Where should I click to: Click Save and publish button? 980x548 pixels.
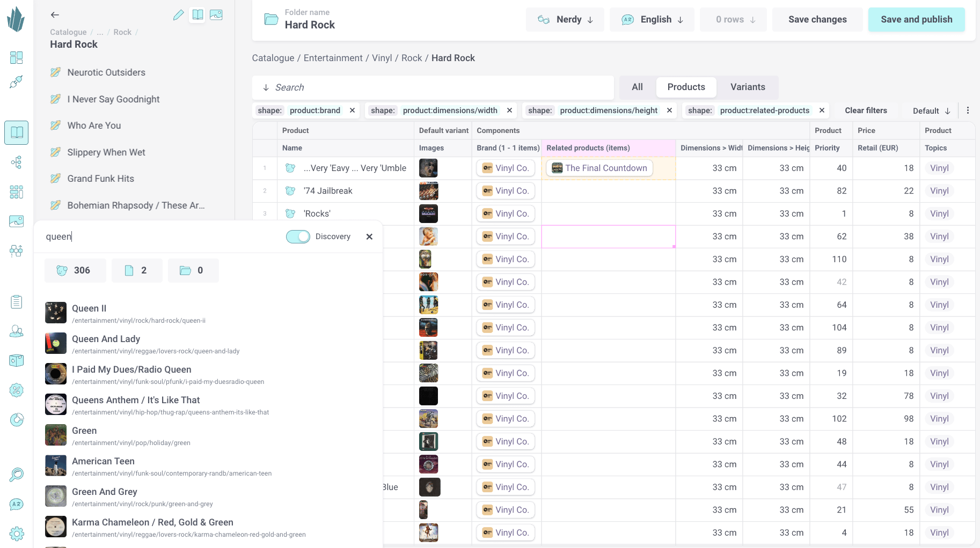(x=916, y=20)
